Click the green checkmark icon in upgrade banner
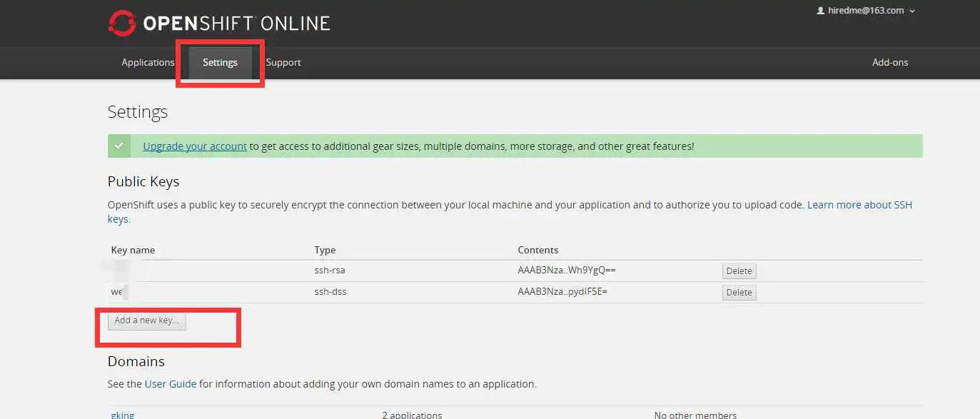980x419 pixels. tap(118, 146)
